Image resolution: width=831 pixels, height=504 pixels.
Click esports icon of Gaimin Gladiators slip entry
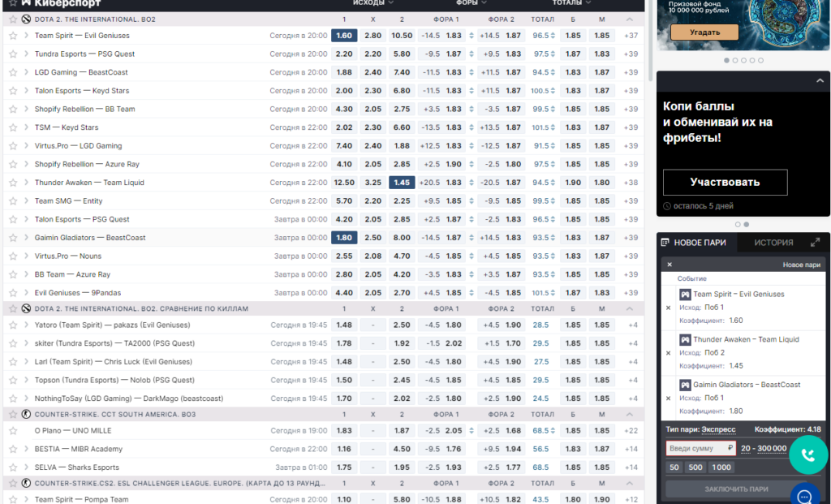(x=685, y=385)
